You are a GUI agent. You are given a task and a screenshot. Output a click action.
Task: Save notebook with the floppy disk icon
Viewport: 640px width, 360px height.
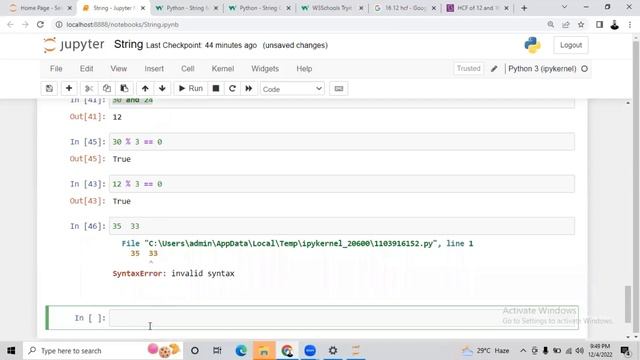pos(49,89)
